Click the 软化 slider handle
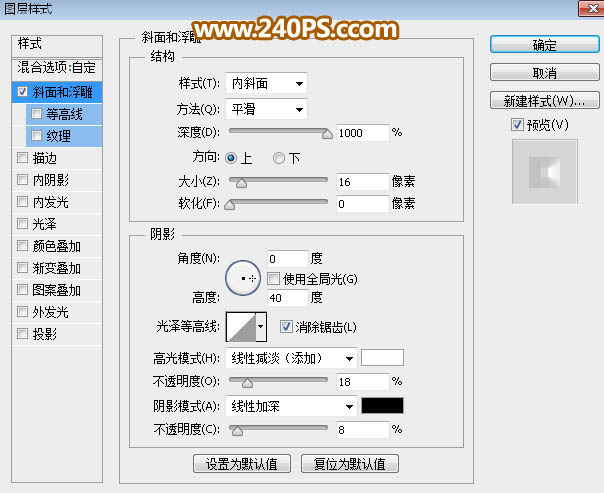The width and height of the screenshot is (604, 493). pyautogui.click(x=230, y=205)
